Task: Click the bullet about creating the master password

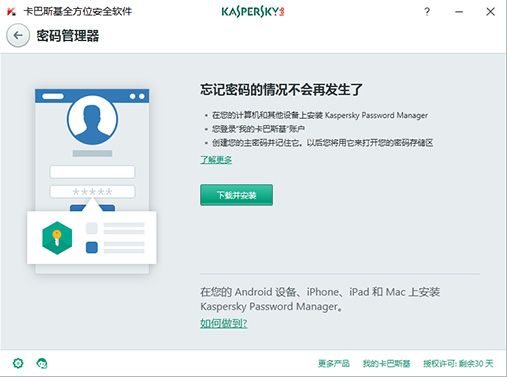Action: coord(323,143)
